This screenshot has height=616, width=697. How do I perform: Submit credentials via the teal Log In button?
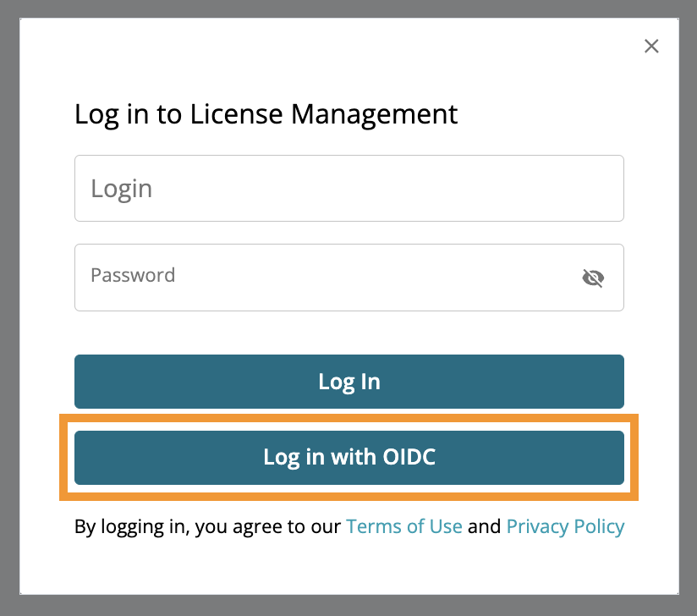348,382
